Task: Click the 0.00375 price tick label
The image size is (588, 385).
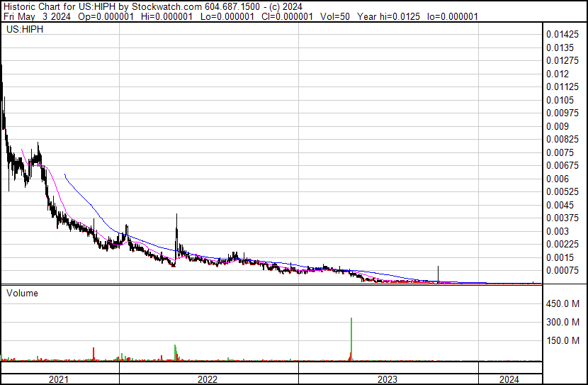Action: [x=562, y=218]
